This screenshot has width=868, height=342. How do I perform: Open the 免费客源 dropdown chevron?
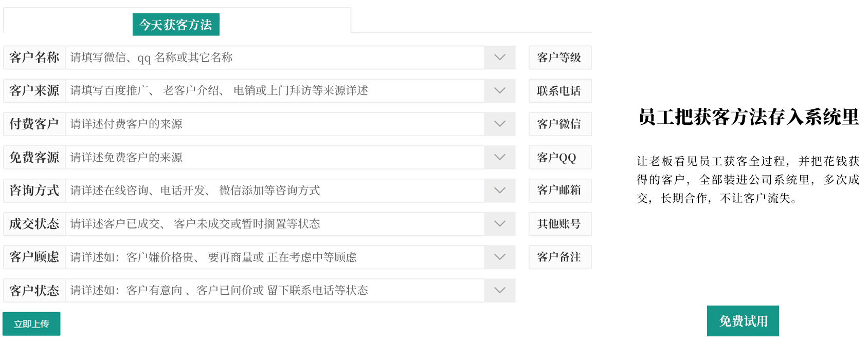coord(499,157)
